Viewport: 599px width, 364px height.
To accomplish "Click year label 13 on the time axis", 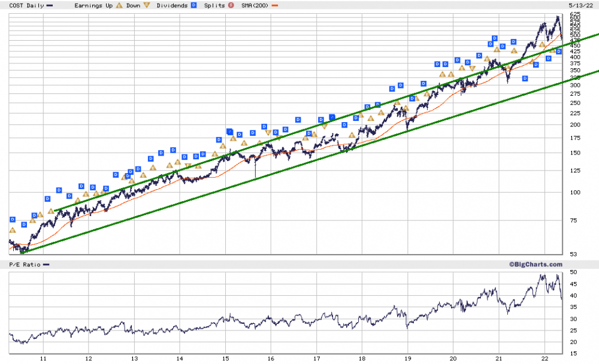I will (134, 358).
